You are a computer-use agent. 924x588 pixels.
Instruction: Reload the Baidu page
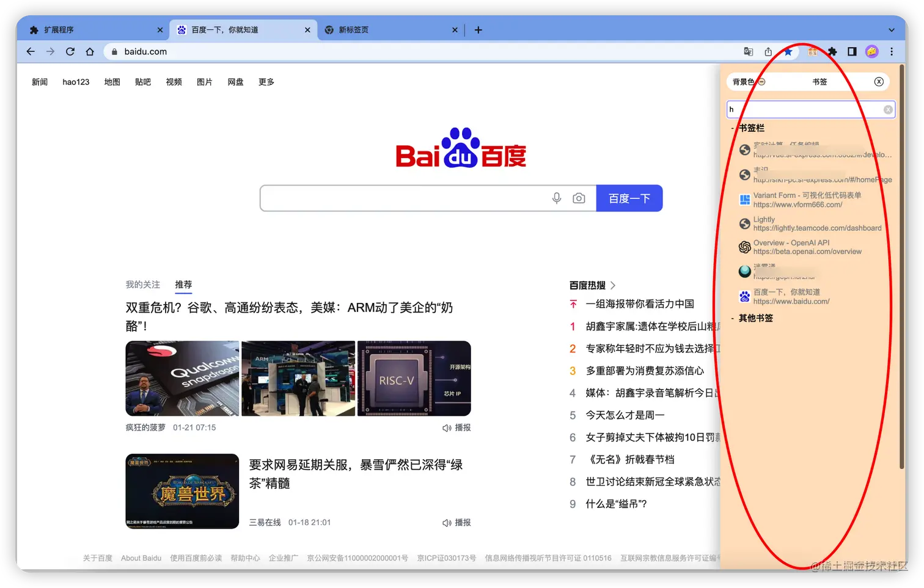(x=70, y=52)
